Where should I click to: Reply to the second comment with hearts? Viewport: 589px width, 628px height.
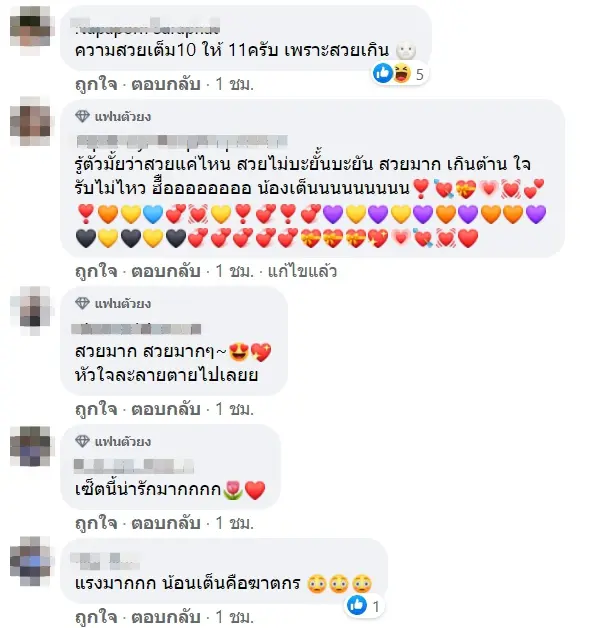166,271
